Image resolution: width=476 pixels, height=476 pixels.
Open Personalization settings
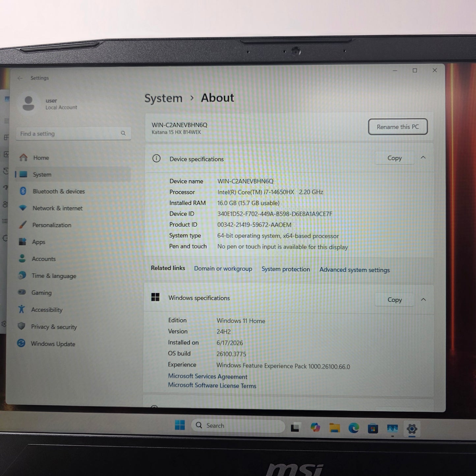coord(52,225)
